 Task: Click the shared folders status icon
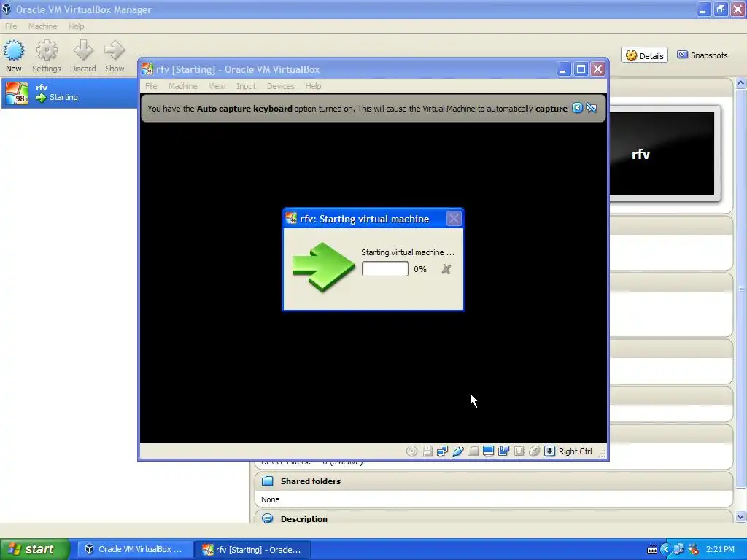point(473,451)
